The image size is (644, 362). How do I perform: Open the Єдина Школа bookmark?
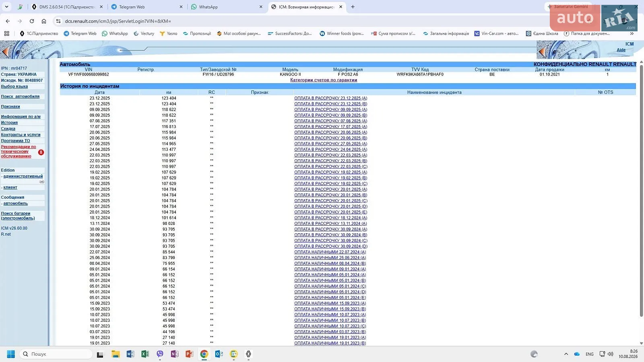(542, 33)
